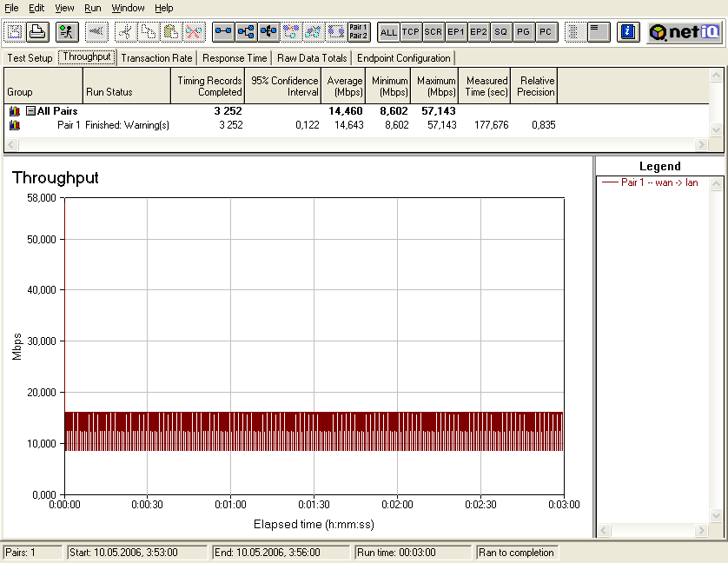
Task: Select Pair 1 wan -> lan legend entry
Action: [x=659, y=182]
